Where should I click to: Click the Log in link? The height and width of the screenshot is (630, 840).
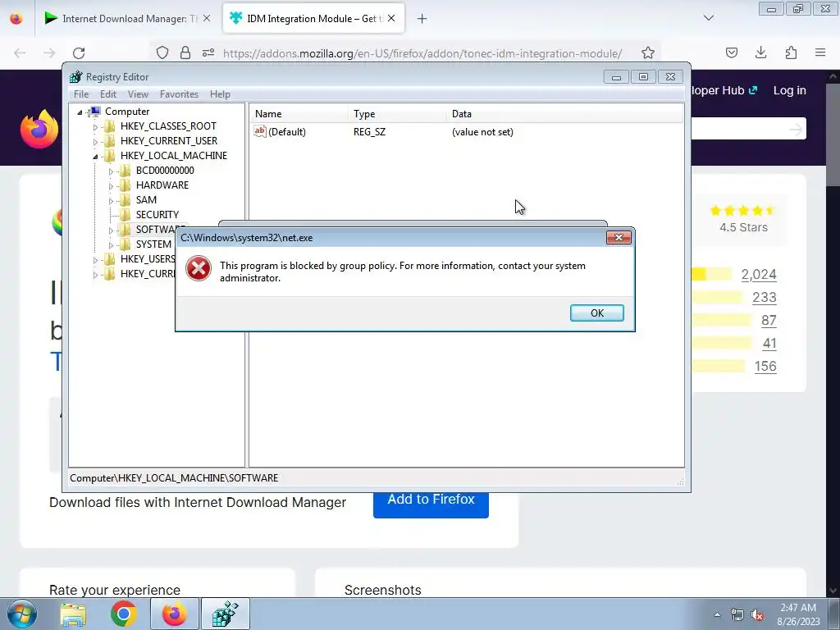click(x=790, y=90)
